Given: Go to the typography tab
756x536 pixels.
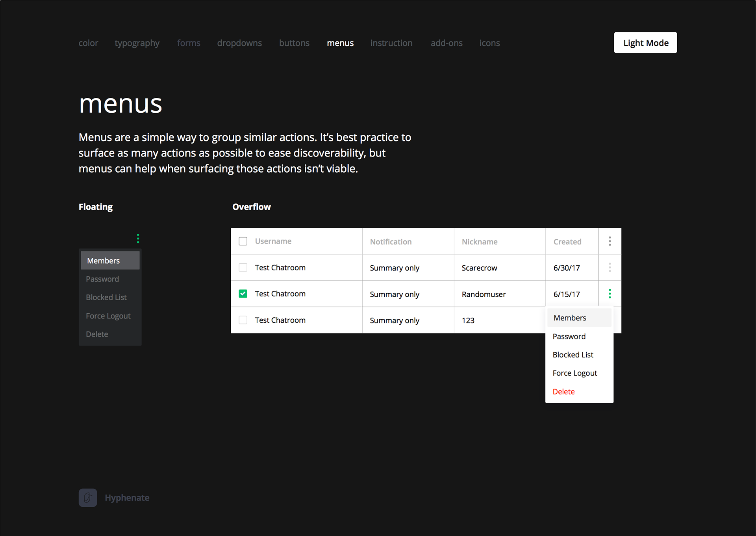Looking at the screenshot, I should 137,43.
